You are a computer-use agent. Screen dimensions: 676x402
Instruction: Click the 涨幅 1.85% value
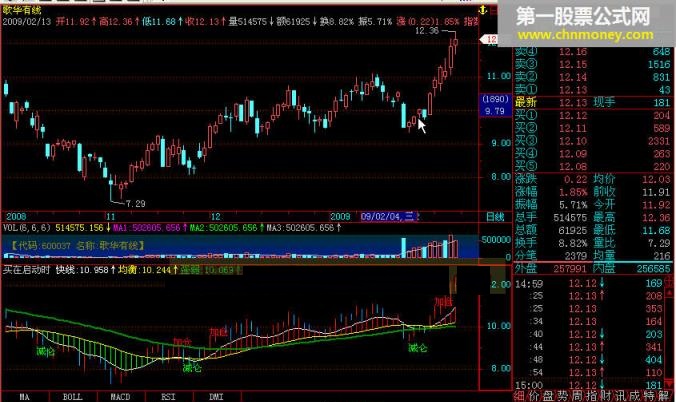pyautogui.click(x=573, y=192)
